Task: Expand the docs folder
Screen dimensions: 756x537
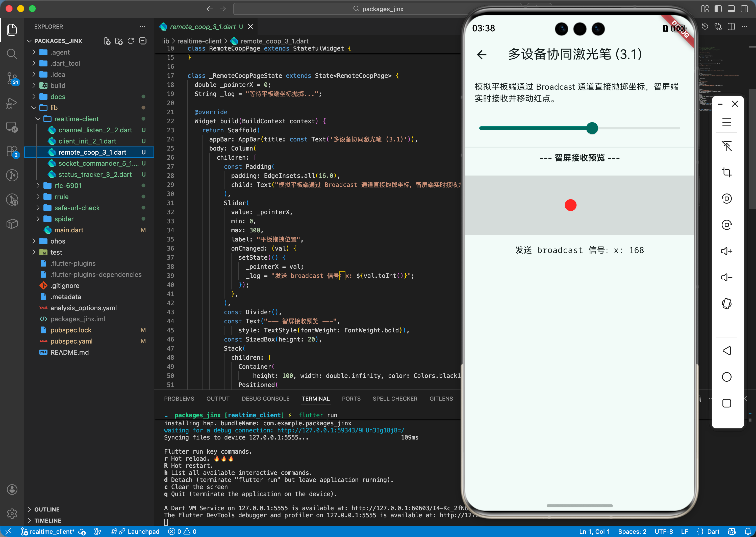Action: (58, 96)
